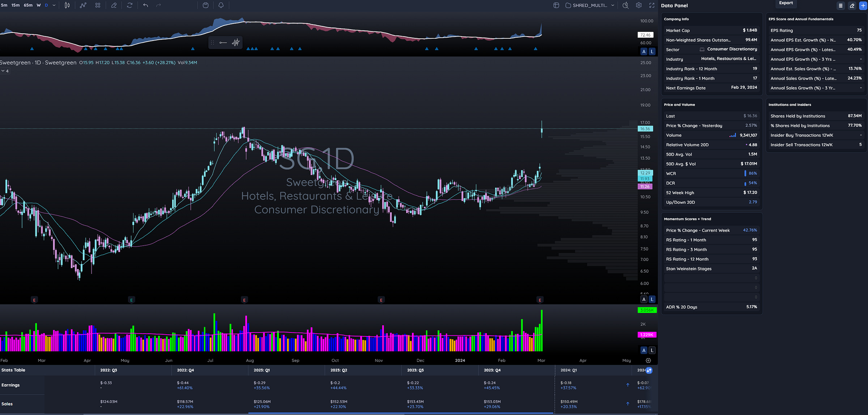Open the alerts bell icon
This screenshot has width=868, height=415.
[x=221, y=5]
